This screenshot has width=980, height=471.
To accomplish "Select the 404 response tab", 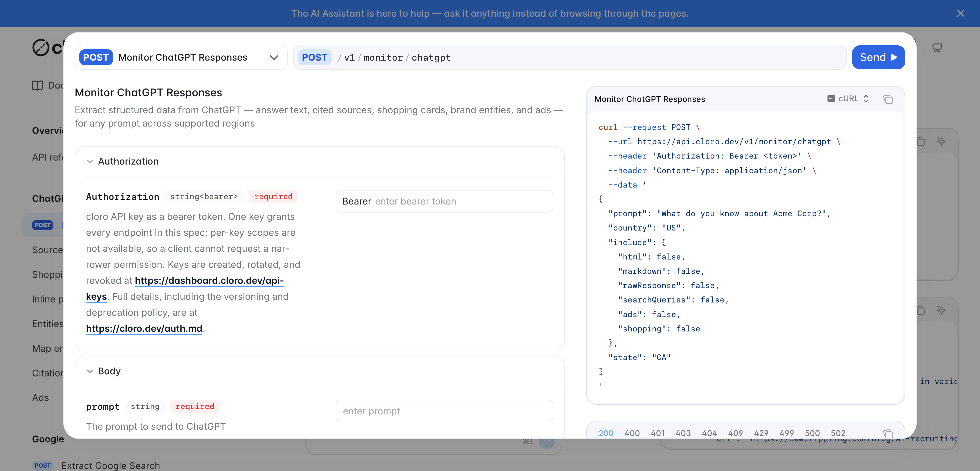I will click(x=709, y=433).
